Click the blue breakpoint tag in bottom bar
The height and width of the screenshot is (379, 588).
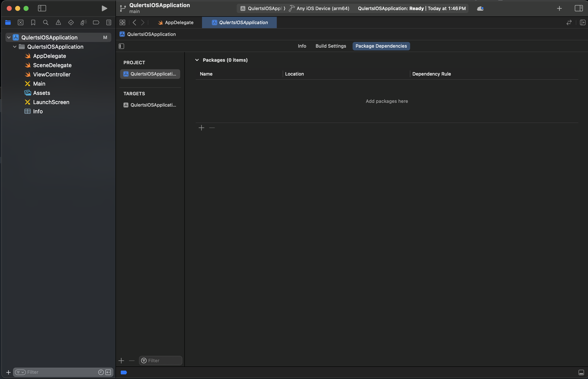[124, 373]
